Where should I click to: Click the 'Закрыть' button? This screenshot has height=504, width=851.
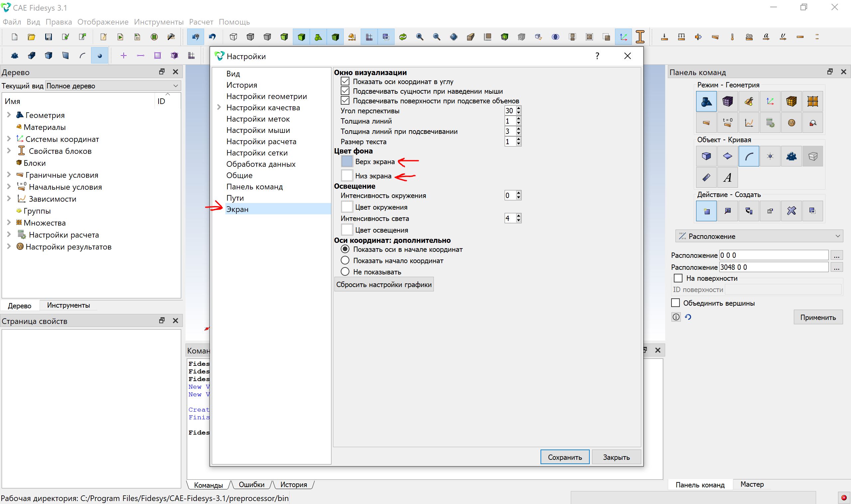pyautogui.click(x=616, y=457)
